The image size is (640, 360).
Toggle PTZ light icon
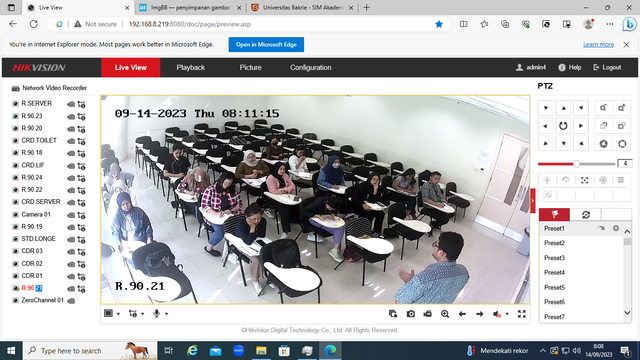(x=547, y=180)
